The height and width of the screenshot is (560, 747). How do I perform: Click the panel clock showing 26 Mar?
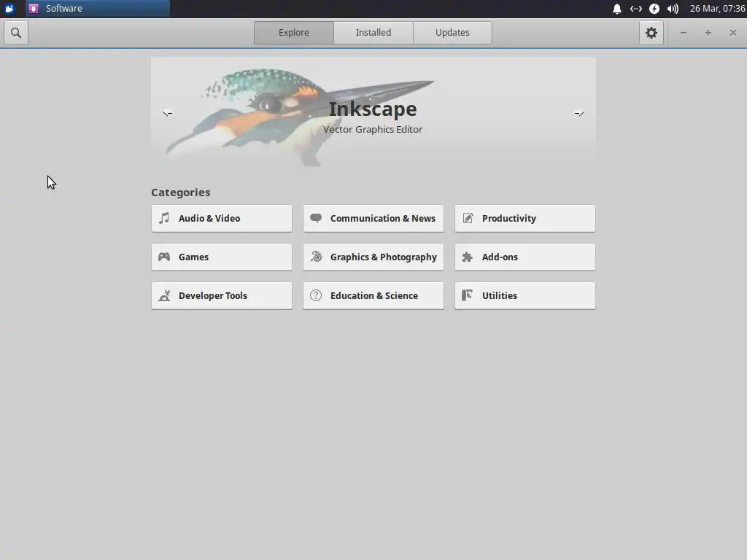pos(718,9)
